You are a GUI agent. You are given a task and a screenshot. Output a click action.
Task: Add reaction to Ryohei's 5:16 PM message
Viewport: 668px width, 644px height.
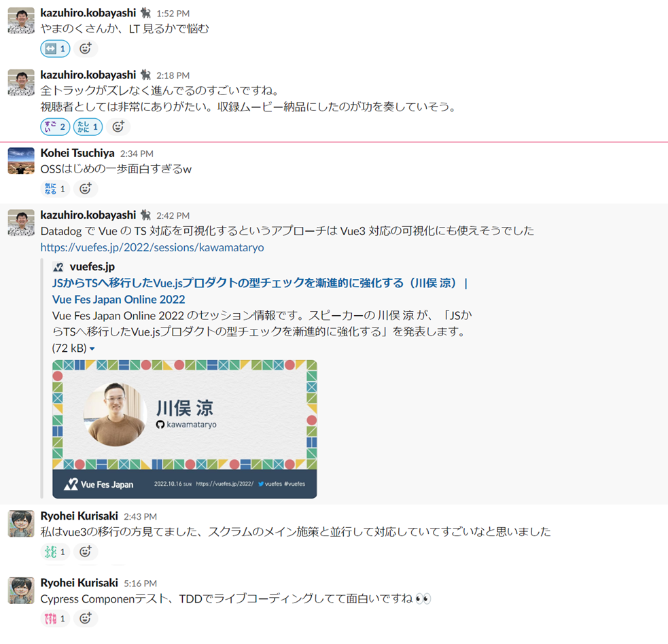(86, 618)
